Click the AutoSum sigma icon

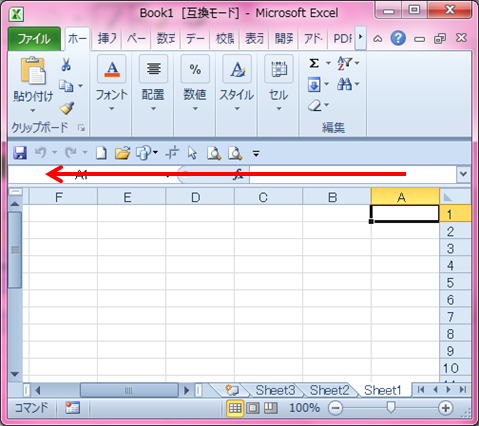(314, 63)
